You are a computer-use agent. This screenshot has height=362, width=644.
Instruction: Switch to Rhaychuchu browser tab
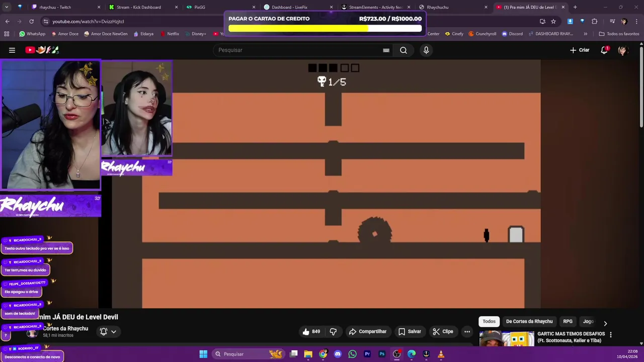pos(453,7)
